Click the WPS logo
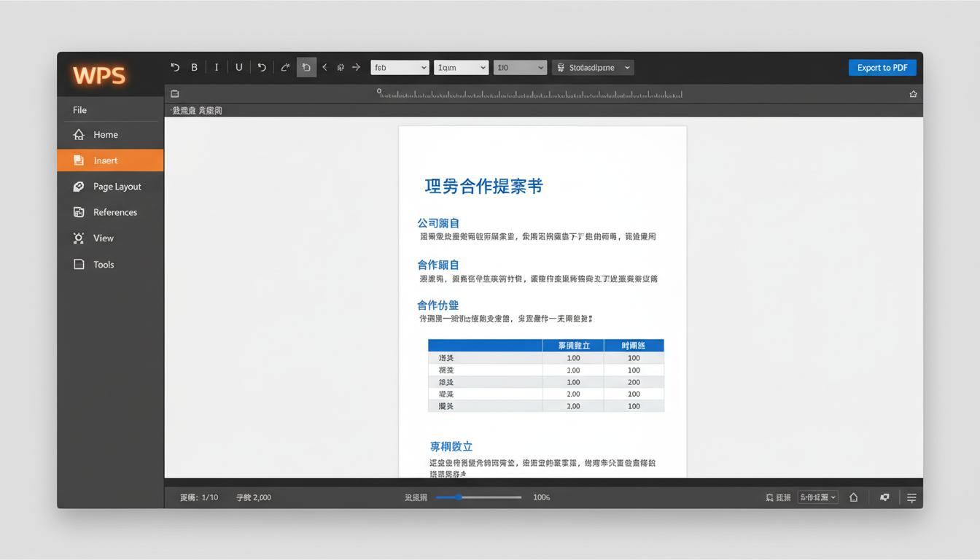Viewport: 980px width, 560px height. pyautogui.click(x=99, y=75)
